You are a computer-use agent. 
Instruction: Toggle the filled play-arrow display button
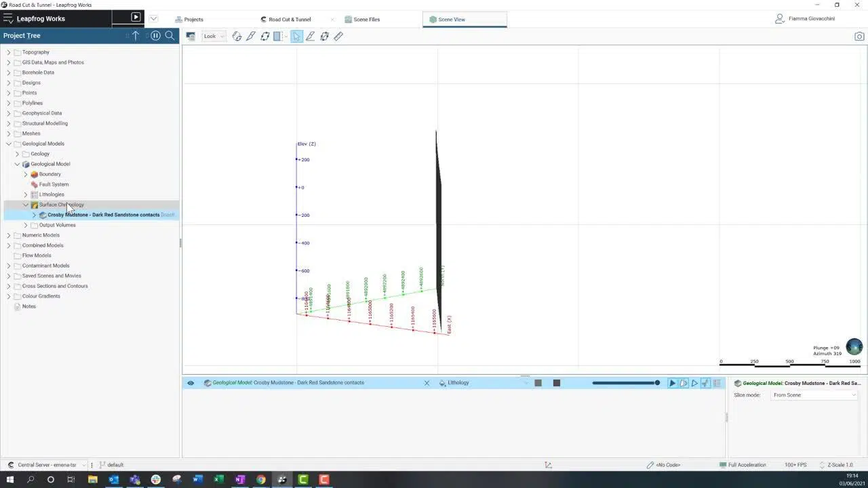(673, 383)
